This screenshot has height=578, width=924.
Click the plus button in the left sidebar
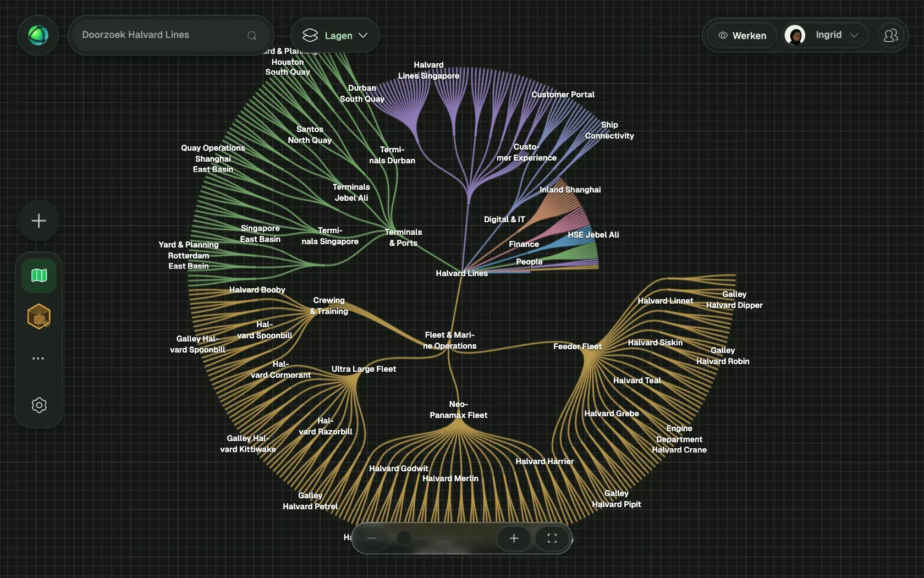click(39, 221)
